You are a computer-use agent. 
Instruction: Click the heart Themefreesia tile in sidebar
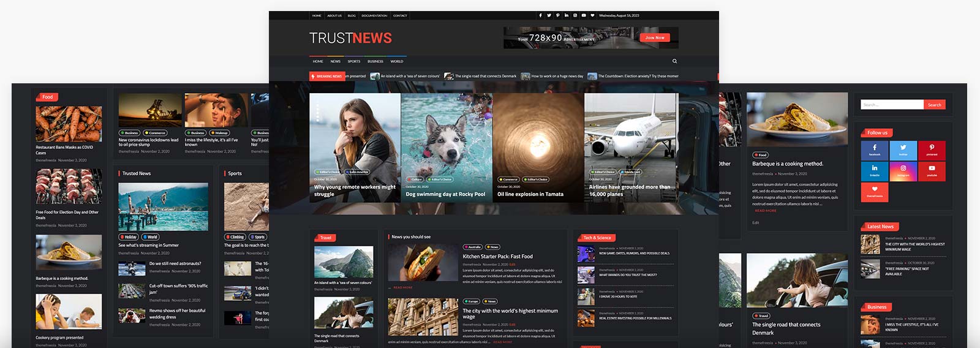pyautogui.click(x=874, y=192)
